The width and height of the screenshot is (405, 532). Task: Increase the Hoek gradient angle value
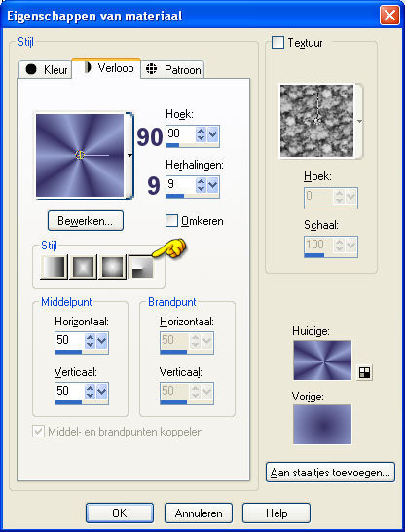pyautogui.click(x=201, y=131)
